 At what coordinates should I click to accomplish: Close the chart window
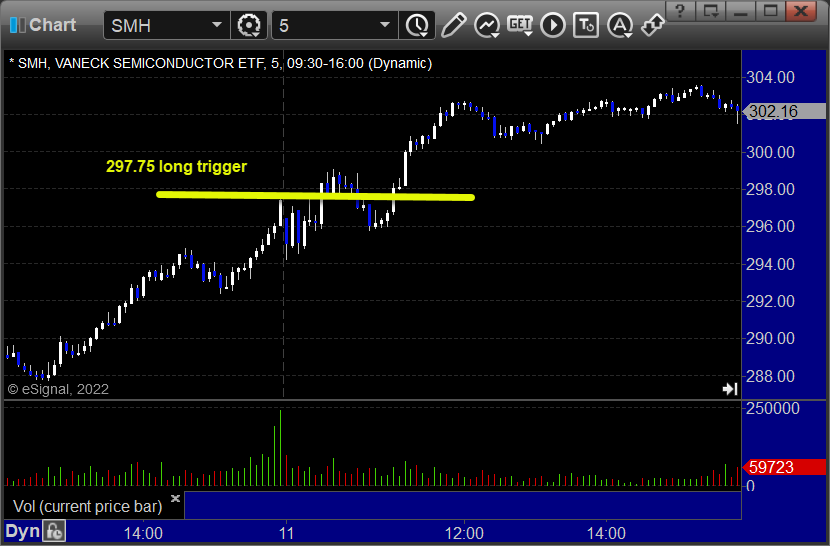pyautogui.click(x=801, y=11)
